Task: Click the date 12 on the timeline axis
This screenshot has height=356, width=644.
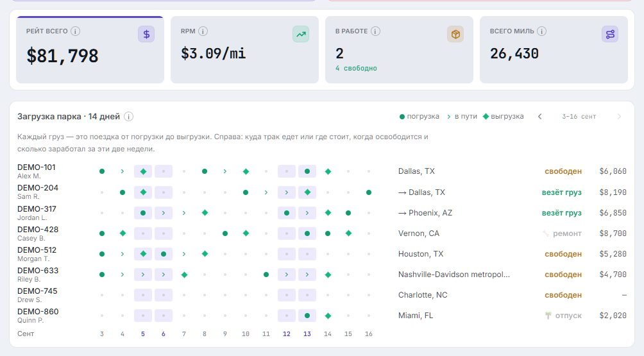Action: [287, 334]
